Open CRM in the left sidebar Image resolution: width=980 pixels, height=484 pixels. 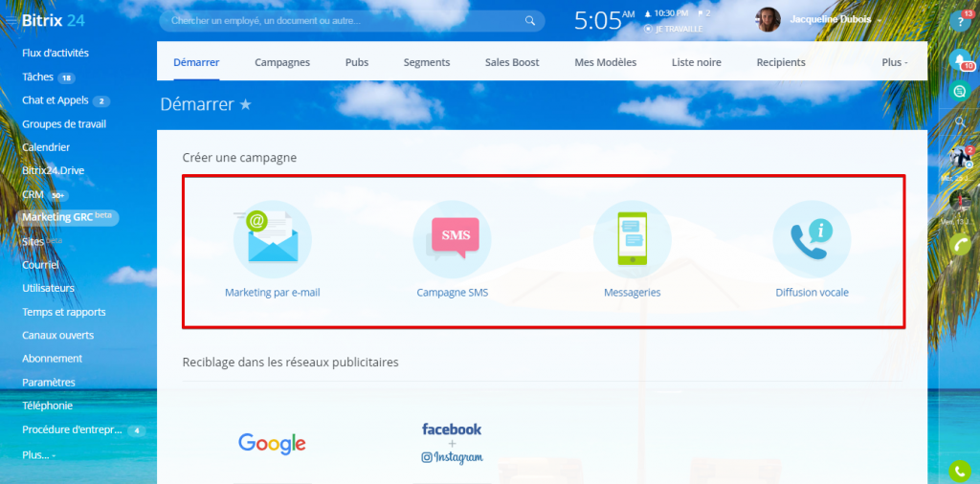33,194
